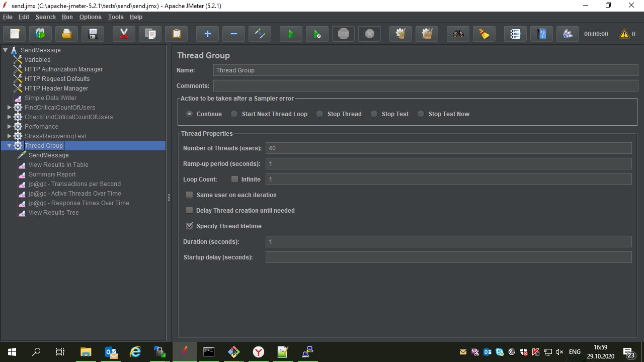Click the Clear All results icon
This screenshot has height=362, width=644.
[x=427, y=34]
